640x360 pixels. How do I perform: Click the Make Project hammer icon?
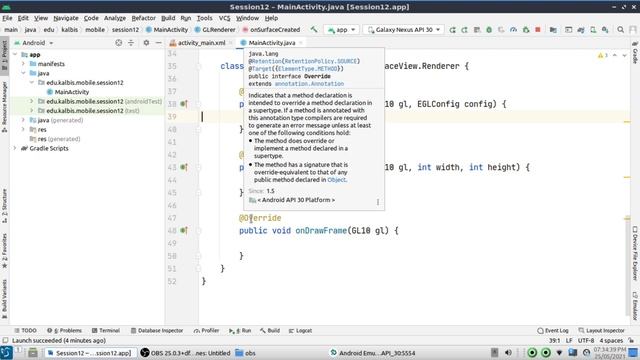(x=313, y=29)
